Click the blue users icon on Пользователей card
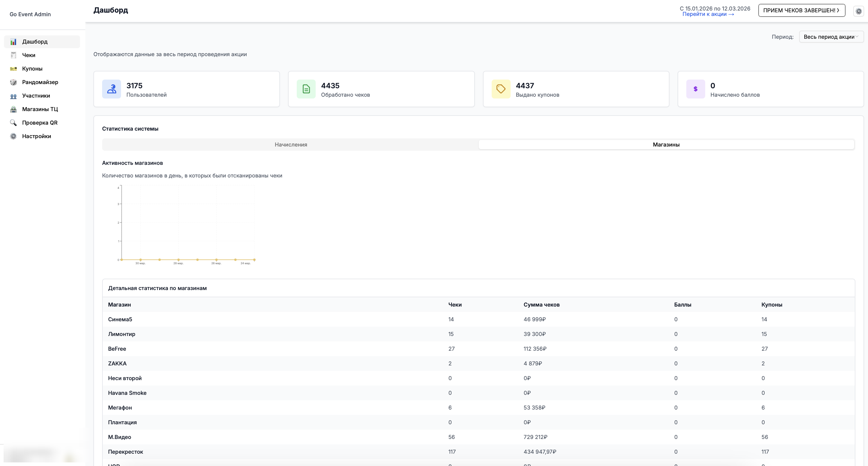 pyautogui.click(x=111, y=89)
